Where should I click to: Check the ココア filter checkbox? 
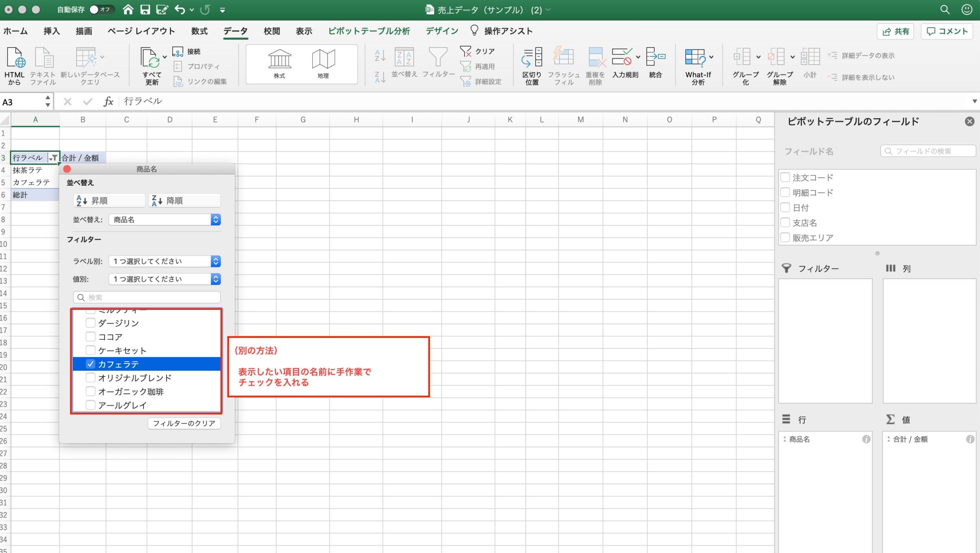pos(91,337)
